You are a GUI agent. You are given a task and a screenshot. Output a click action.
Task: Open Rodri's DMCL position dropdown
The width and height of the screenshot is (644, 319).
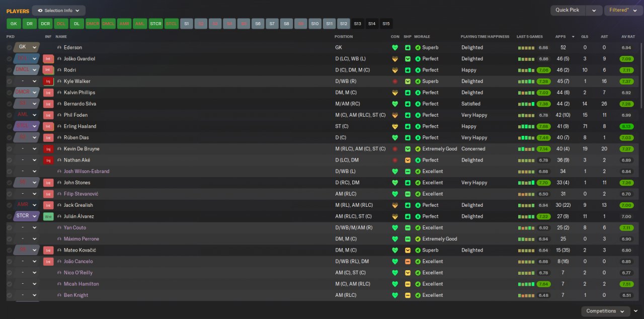pos(27,70)
